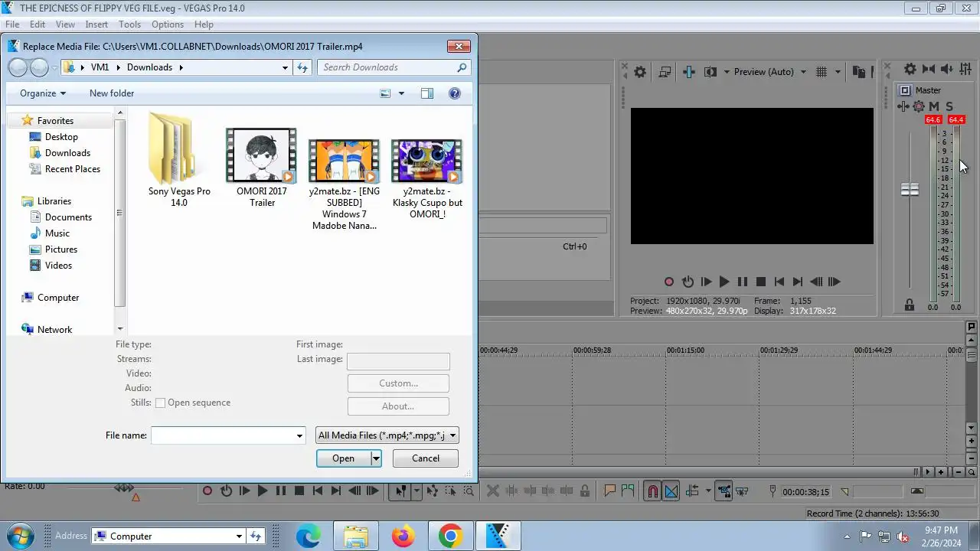Play the preview from the preview window
Viewport: 980px width, 551px height.
(x=724, y=282)
